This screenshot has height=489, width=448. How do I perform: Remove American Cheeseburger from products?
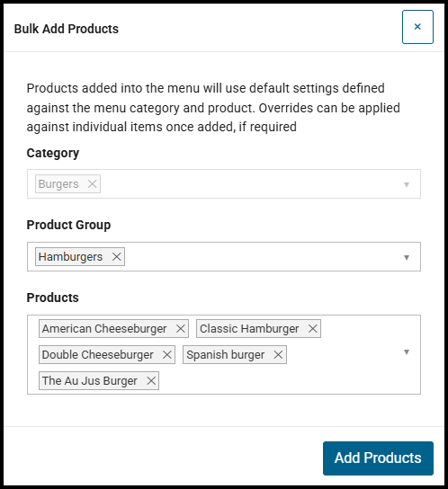tap(181, 329)
